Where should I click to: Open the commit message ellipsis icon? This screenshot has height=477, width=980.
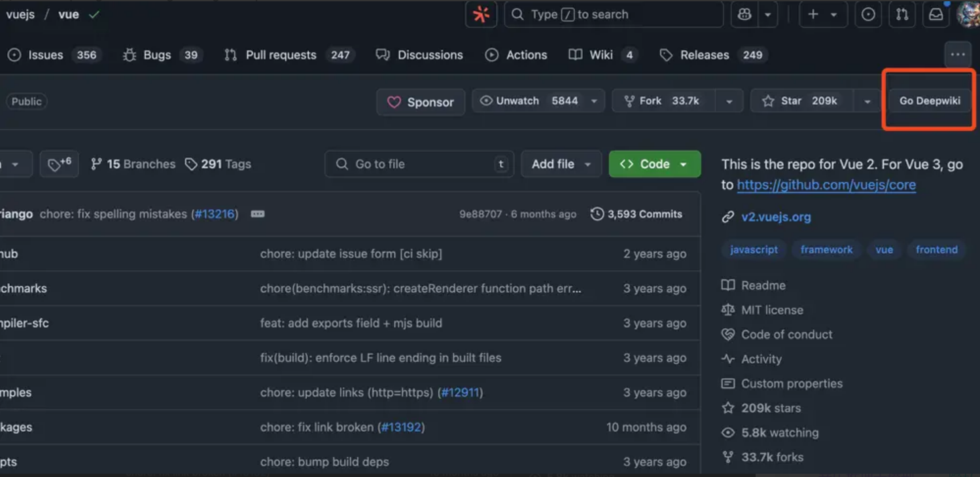click(x=257, y=213)
